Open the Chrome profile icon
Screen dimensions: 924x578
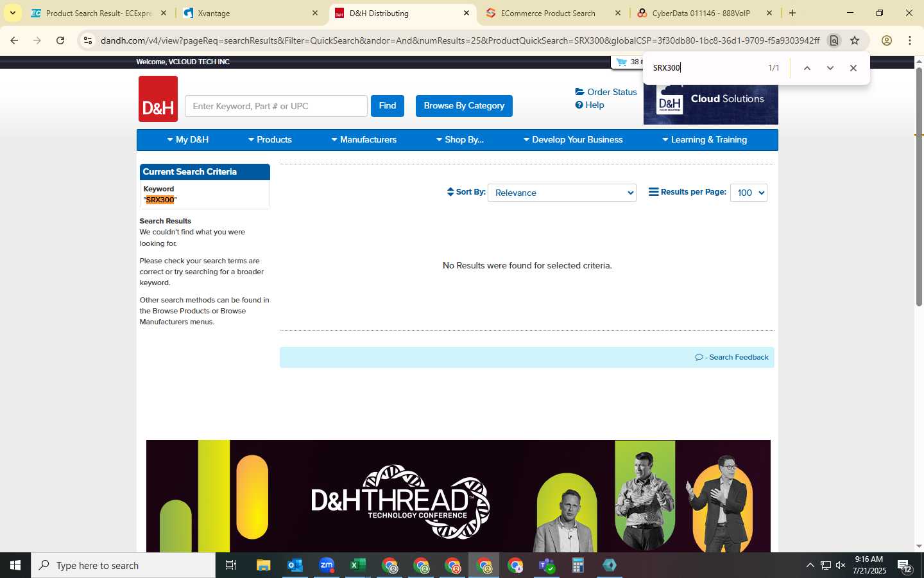pos(887,40)
